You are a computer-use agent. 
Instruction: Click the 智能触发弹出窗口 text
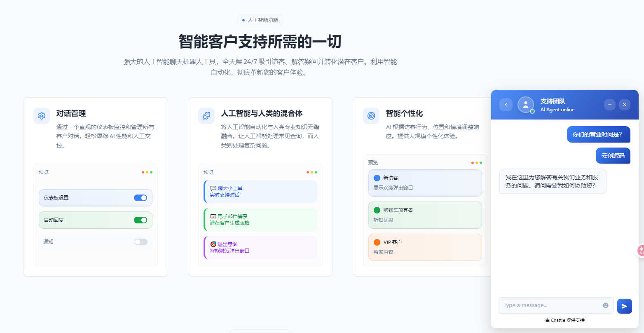(229, 251)
